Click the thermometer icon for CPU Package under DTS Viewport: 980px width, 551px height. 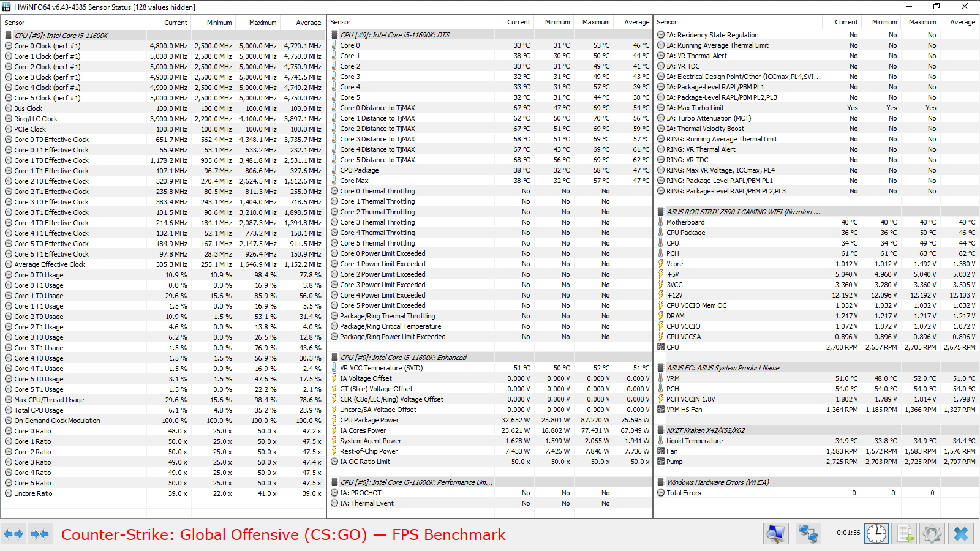334,170
